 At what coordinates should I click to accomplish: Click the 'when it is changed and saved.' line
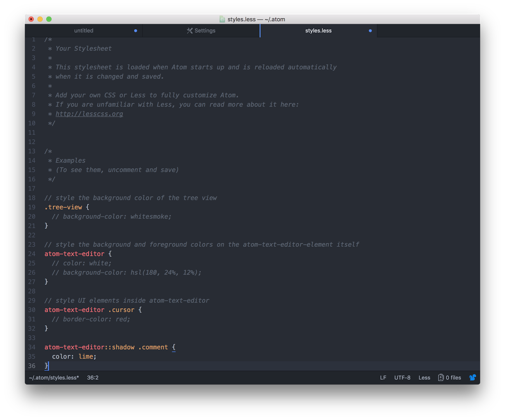tap(110, 77)
